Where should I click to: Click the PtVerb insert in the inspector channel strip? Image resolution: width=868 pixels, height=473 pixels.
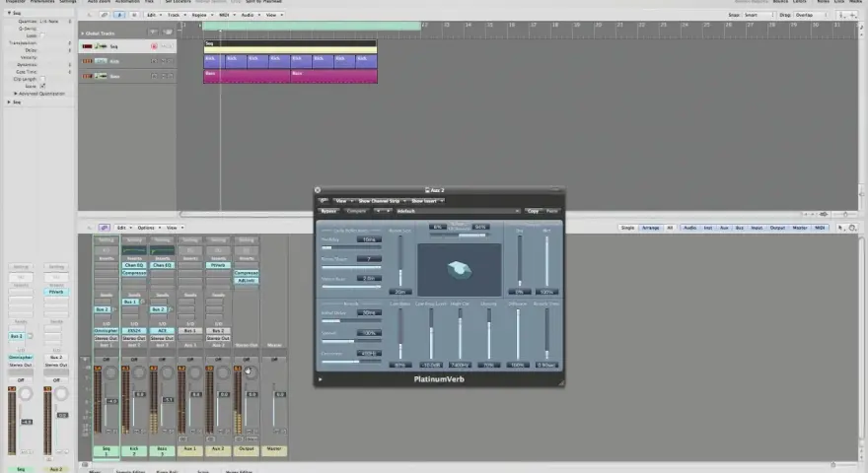[x=56, y=292]
